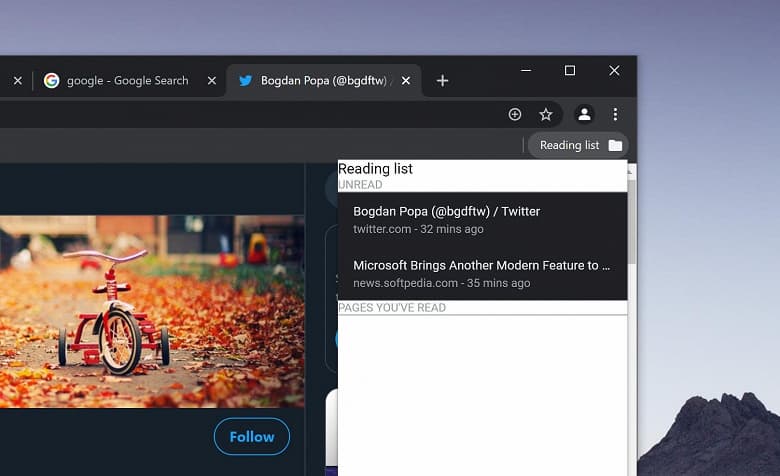Close the Chrome window
The image size is (780, 476).
coord(614,71)
